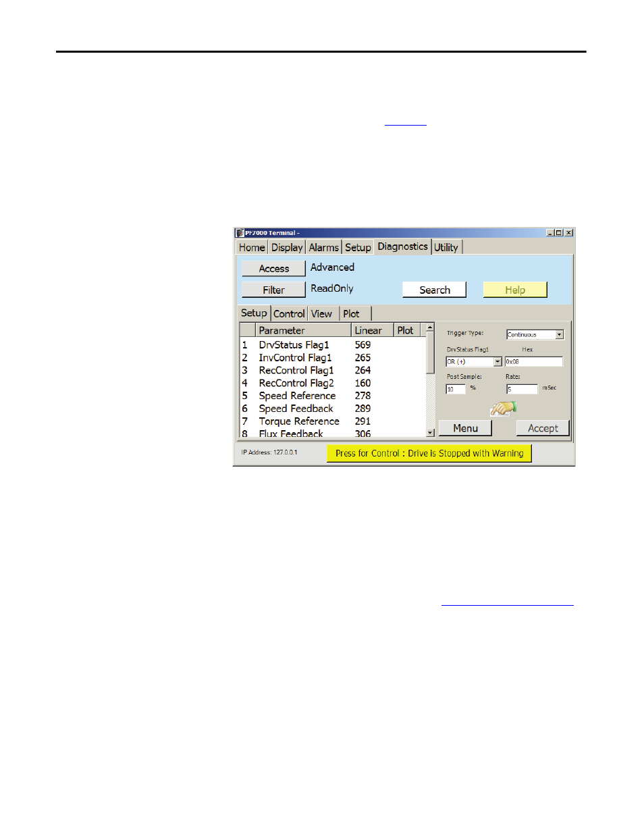Click the Plot column header
644x834 pixels.
[408, 330]
